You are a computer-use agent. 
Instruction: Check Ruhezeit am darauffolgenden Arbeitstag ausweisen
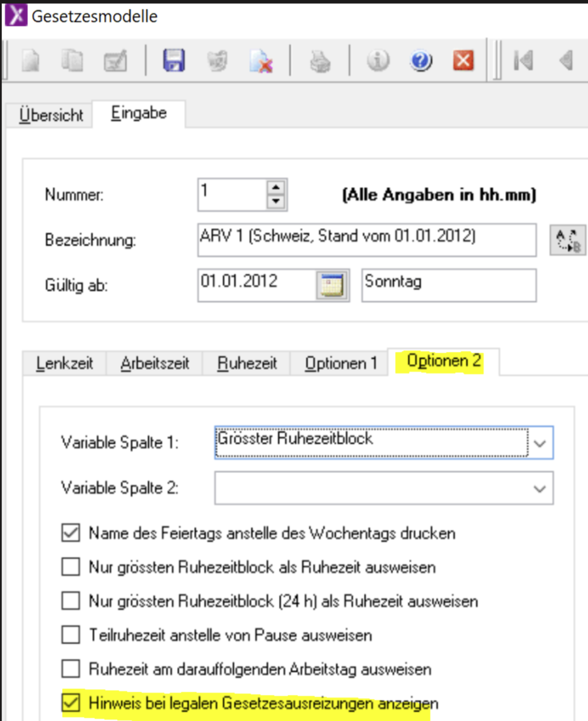(x=71, y=669)
